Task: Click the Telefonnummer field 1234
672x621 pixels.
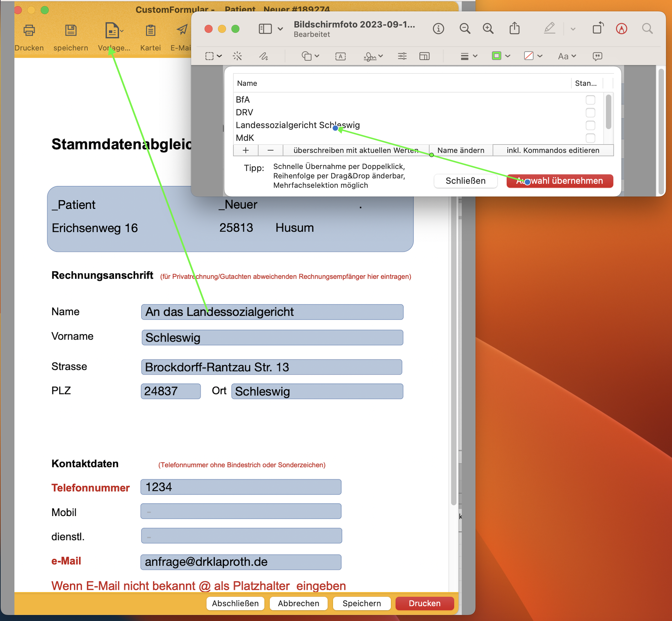Action: [241, 487]
